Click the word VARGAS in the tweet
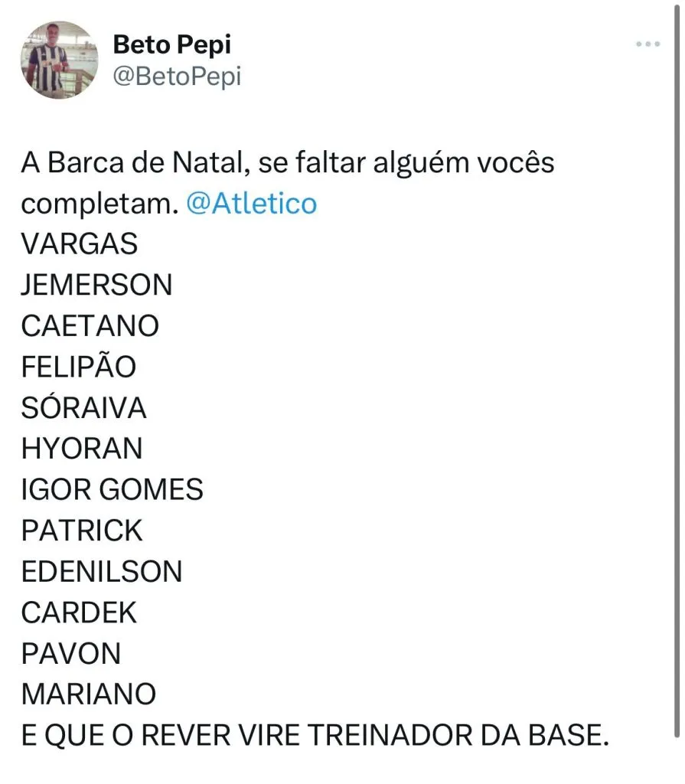The height and width of the screenshot is (784, 685). 80,244
